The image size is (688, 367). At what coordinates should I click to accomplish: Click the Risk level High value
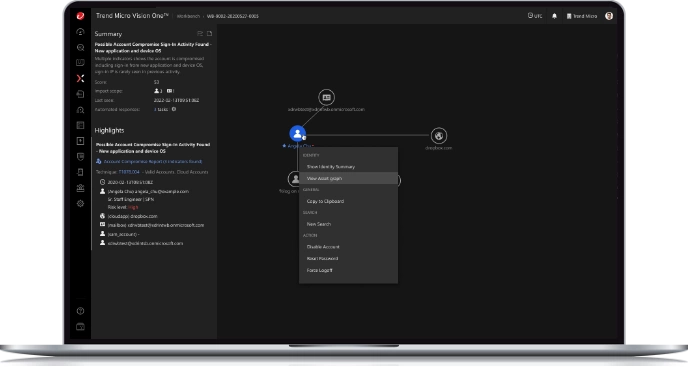[x=133, y=207]
